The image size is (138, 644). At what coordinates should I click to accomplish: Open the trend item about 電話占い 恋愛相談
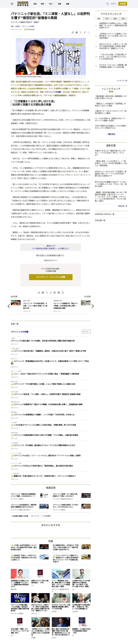(x=110, y=105)
